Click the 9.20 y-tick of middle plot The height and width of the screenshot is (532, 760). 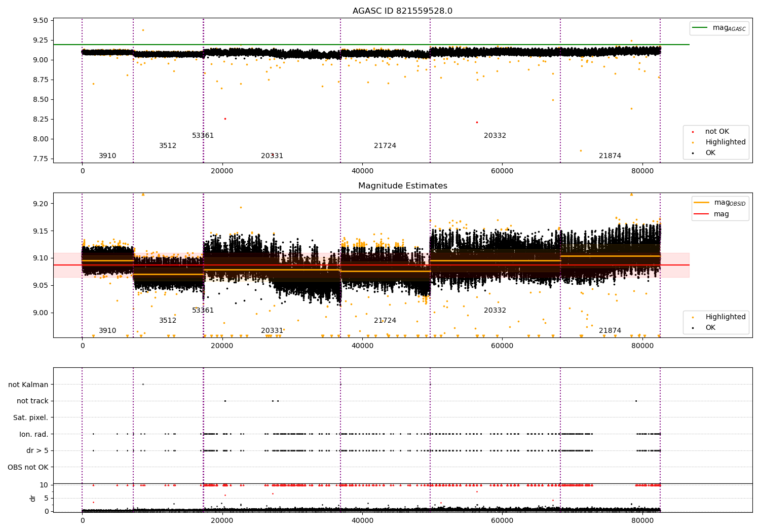click(x=41, y=204)
